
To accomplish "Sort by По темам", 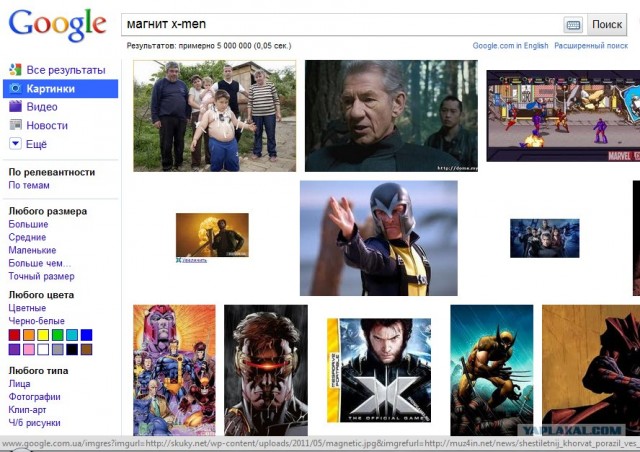I will coord(29,185).
